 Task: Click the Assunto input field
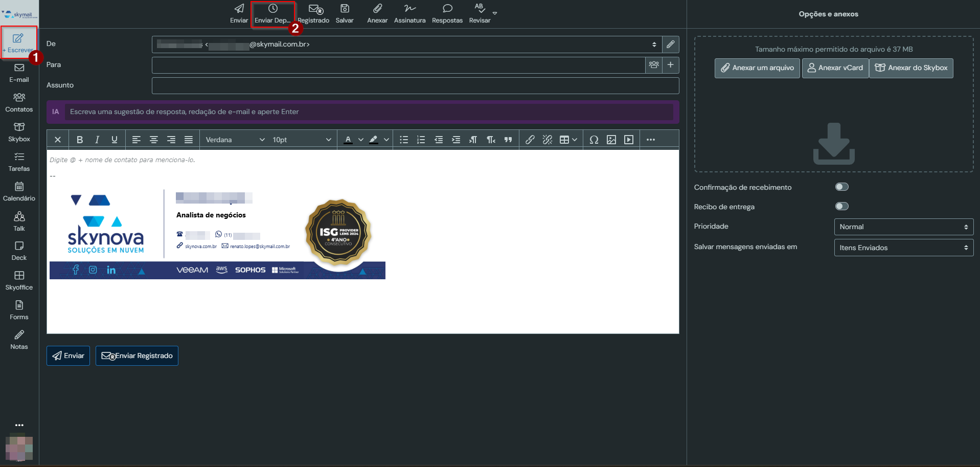point(415,85)
